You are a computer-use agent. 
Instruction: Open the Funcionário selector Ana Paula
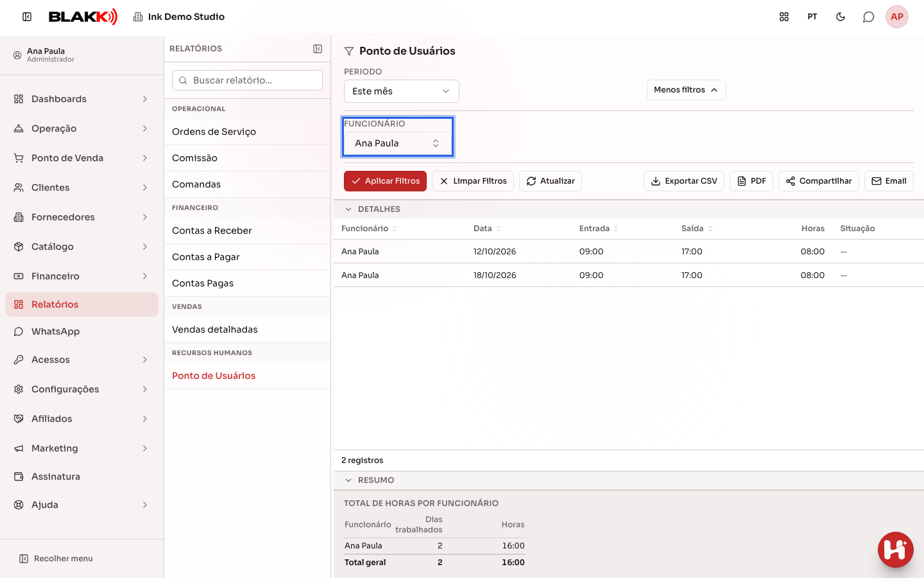(x=398, y=143)
